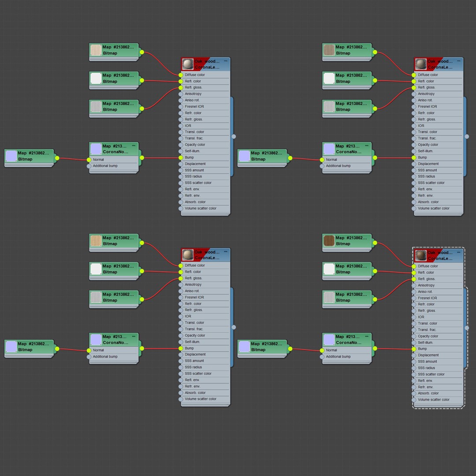The height and width of the screenshot is (476, 476).
Task: Click output socket of the gray-brown wood bitmap
Action: point(375,52)
